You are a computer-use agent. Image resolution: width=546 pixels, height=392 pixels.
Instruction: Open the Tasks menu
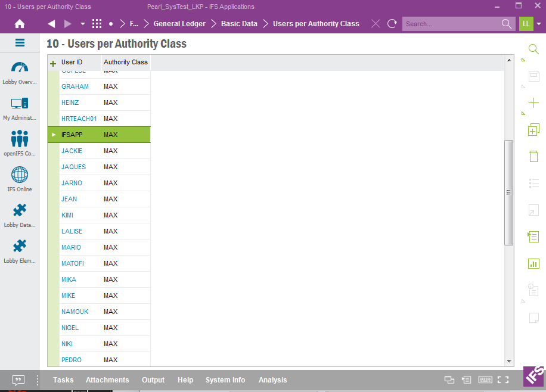tap(63, 380)
